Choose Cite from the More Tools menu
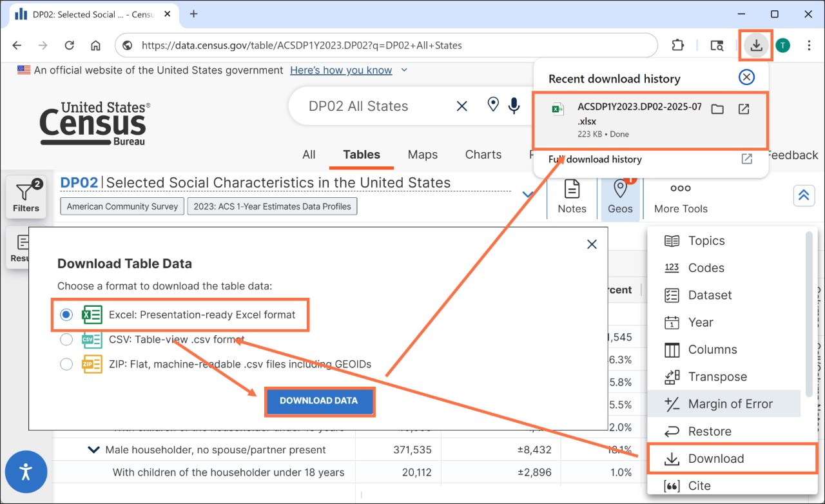 pos(725,485)
